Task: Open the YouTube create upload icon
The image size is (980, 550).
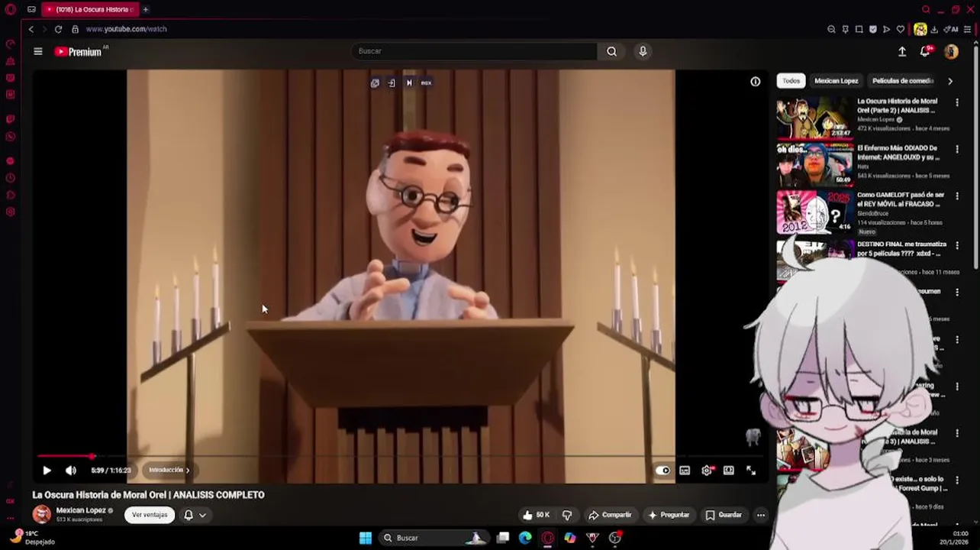Action: 902,51
